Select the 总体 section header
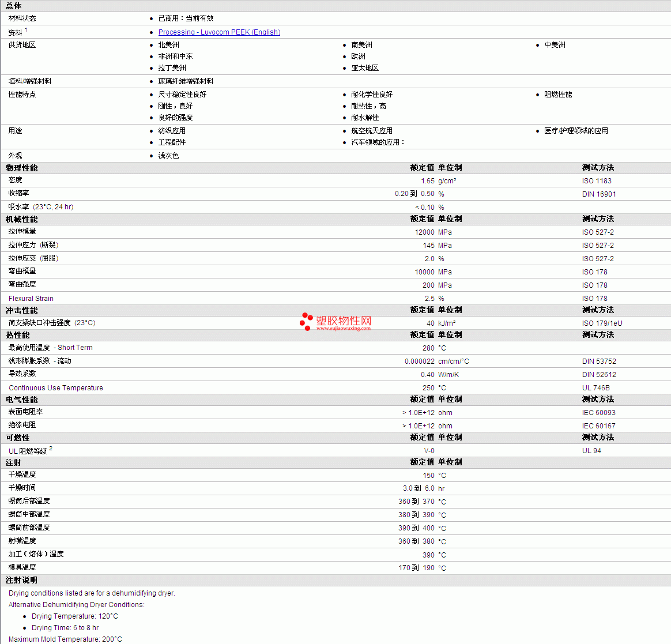This screenshot has width=671, height=644. [14, 6]
